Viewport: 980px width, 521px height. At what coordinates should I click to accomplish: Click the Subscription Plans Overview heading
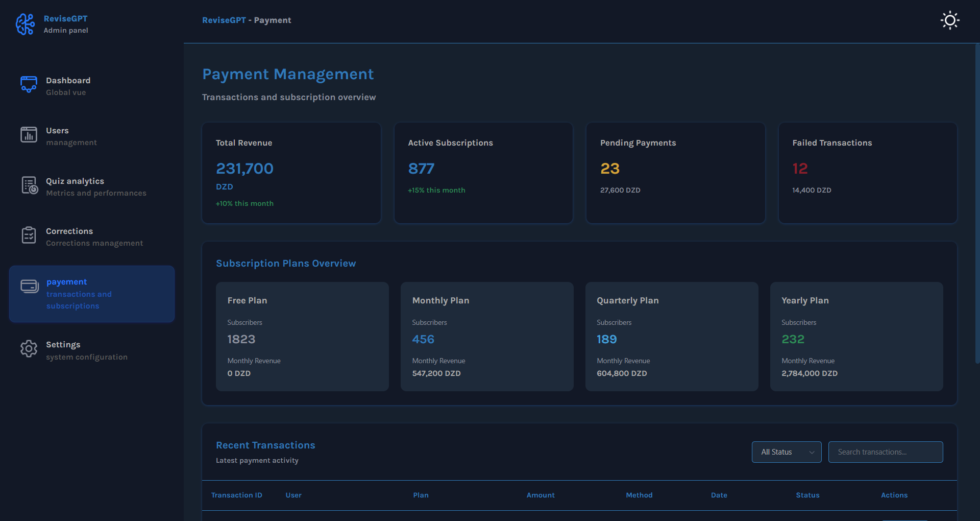click(x=286, y=264)
